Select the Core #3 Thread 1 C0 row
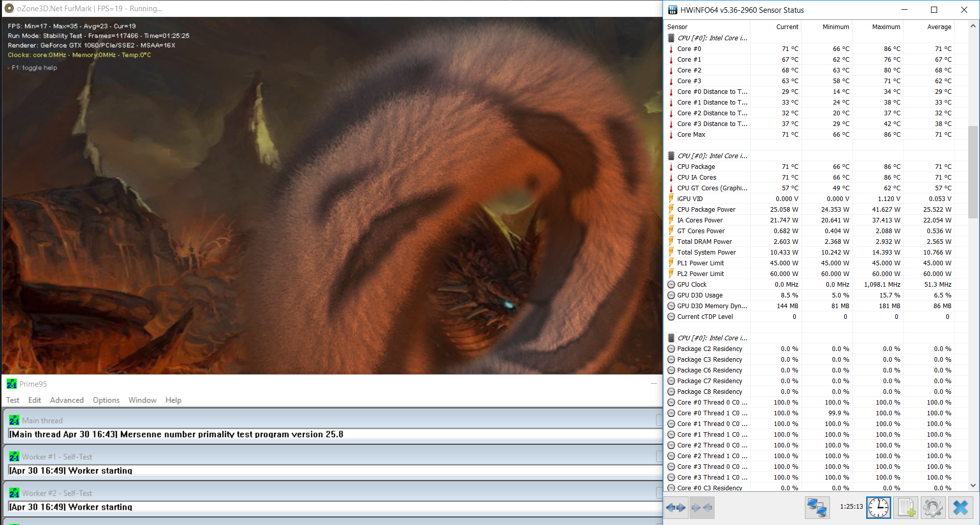Image resolution: width=980 pixels, height=525 pixels. click(x=810, y=478)
